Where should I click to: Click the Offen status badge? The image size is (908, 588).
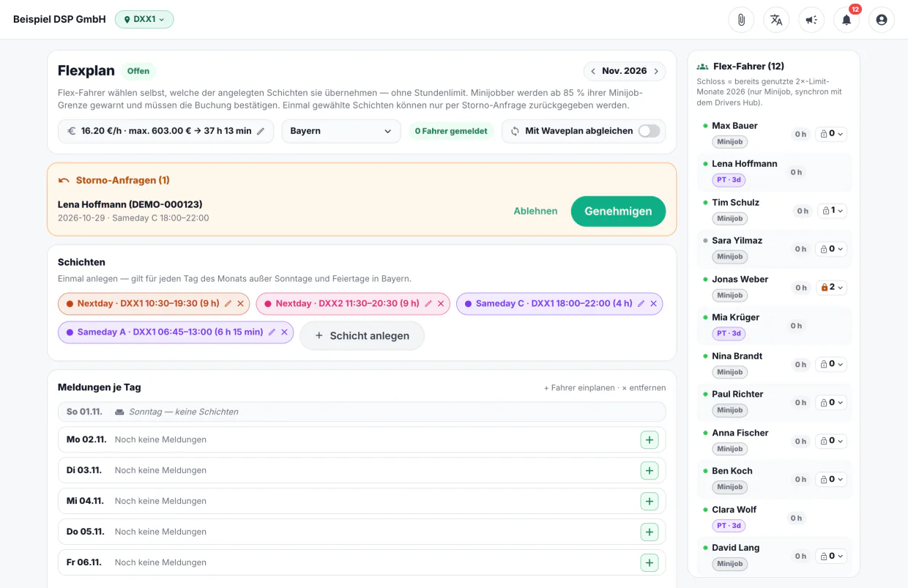point(138,71)
